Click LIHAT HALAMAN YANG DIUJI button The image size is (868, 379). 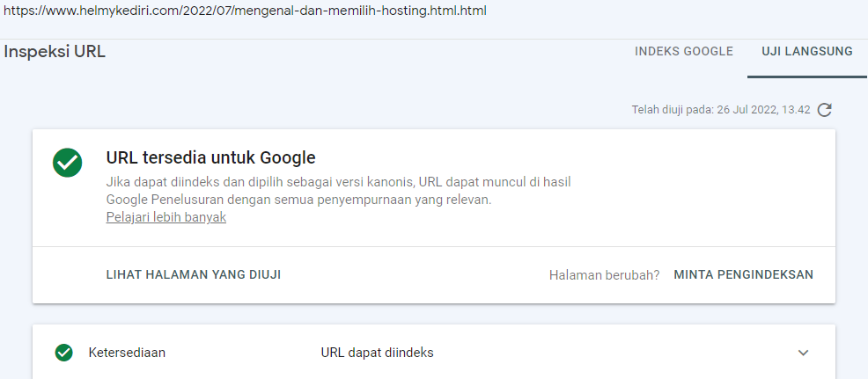tap(193, 274)
